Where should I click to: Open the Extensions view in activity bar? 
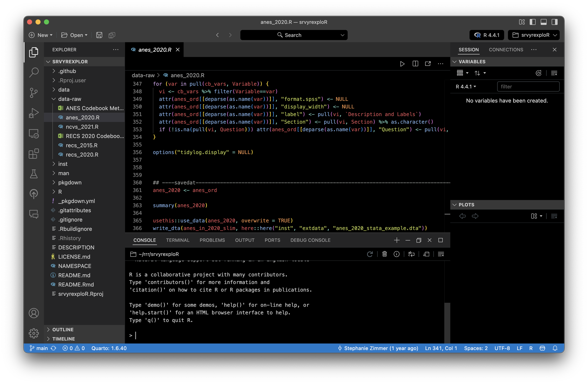pyautogui.click(x=34, y=154)
